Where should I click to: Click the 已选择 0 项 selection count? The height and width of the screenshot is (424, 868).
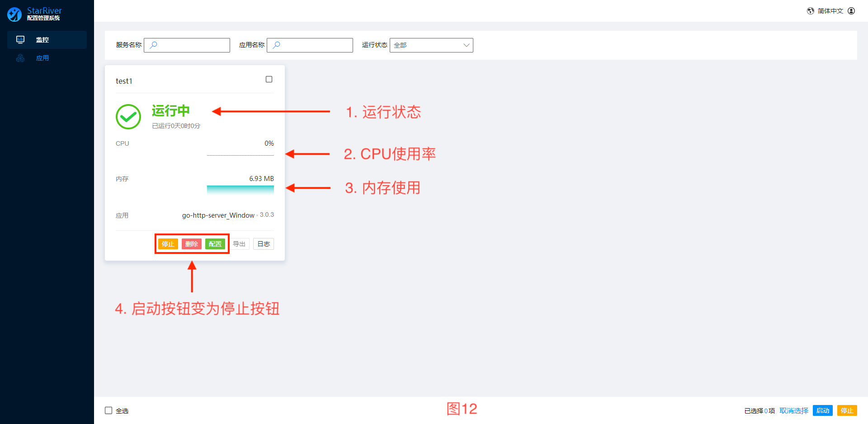(x=759, y=410)
